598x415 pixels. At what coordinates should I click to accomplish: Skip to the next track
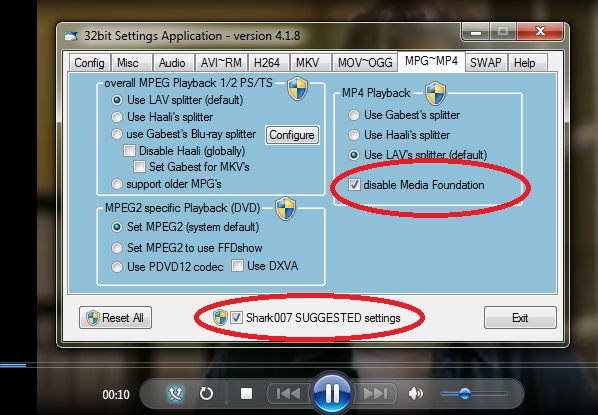point(376,394)
